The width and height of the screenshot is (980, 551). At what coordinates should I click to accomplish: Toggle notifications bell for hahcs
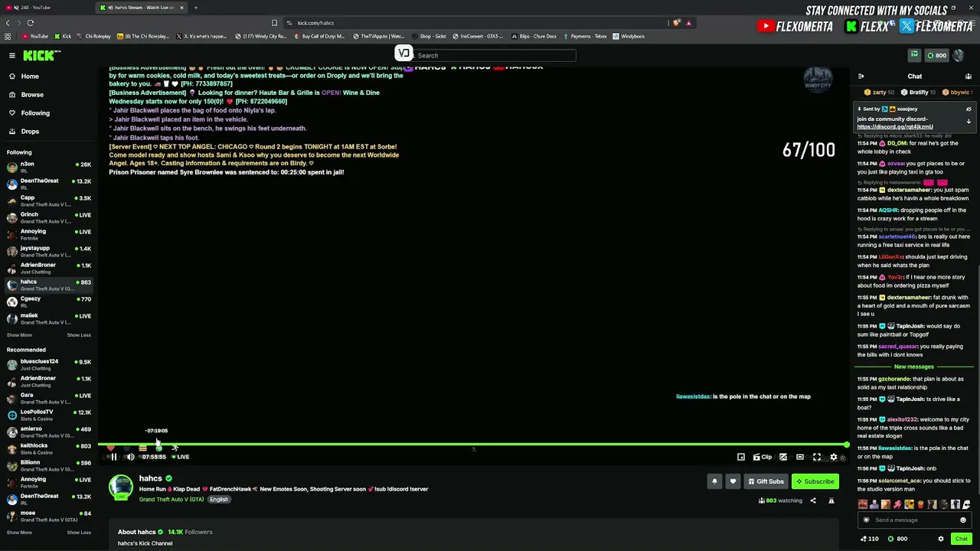click(x=714, y=481)
